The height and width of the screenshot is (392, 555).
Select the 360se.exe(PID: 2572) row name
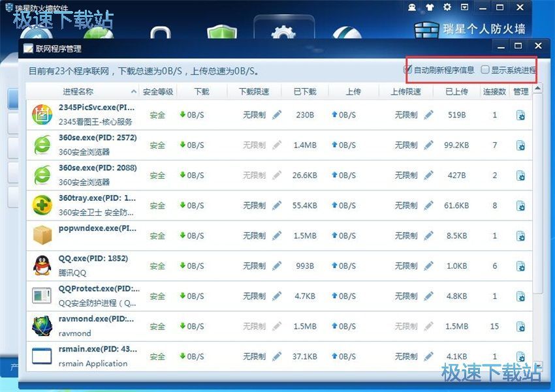pyautogui.click(x=98, y=138)
